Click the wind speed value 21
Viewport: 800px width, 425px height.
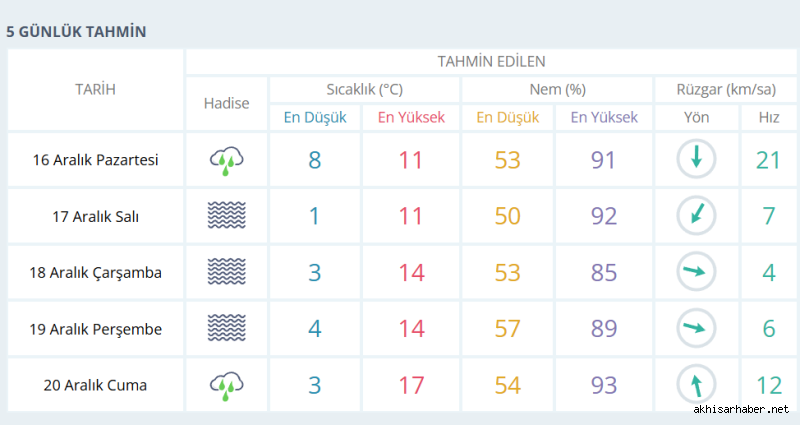[768, 160]
